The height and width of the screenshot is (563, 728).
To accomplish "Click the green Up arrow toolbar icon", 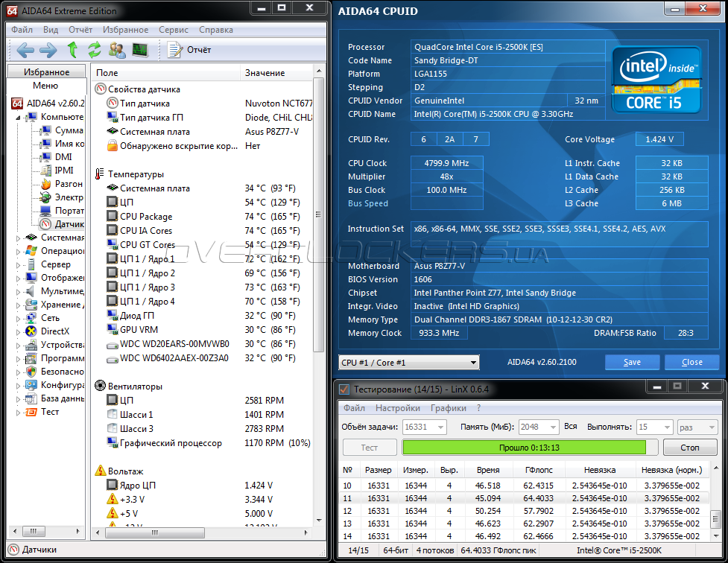I will pos(72,50).
